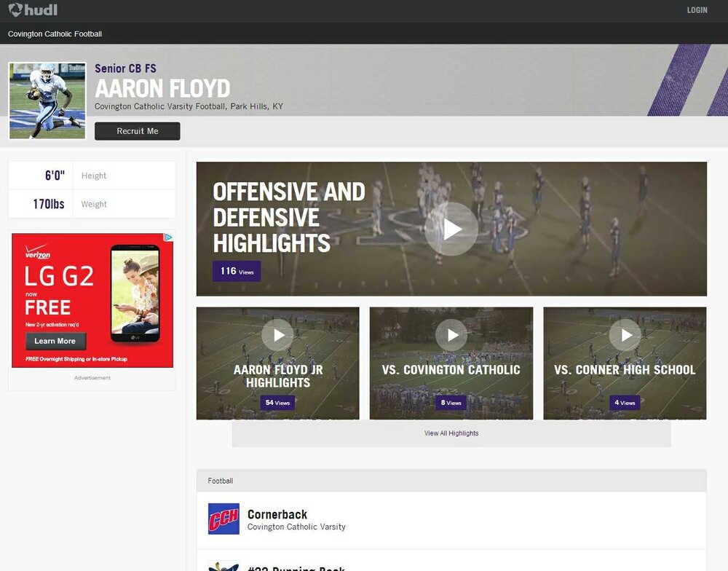Click the 4 Views badge
The image size is (728, 571).
tap(625, 403)
